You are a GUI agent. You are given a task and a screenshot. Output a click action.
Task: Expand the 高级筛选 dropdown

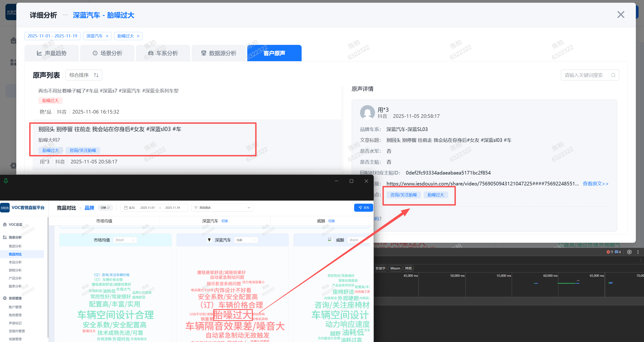222,208
